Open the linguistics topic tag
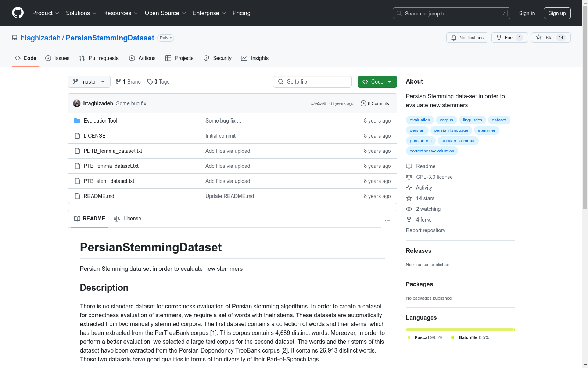The height and width of the screenshot is (368, 588). [x=473, y=120]
